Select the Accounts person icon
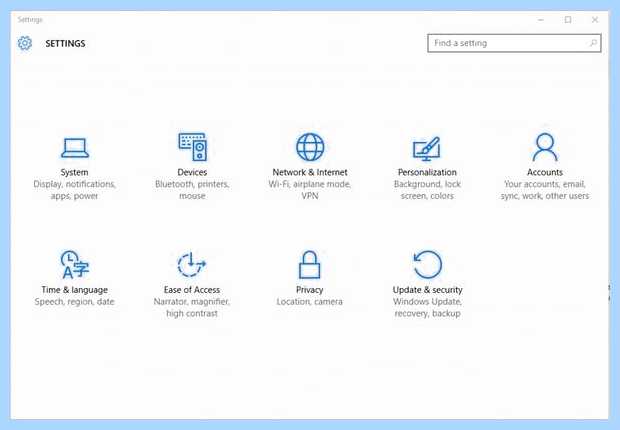This screenshot has width=620, height=430. tap(544, 147)
